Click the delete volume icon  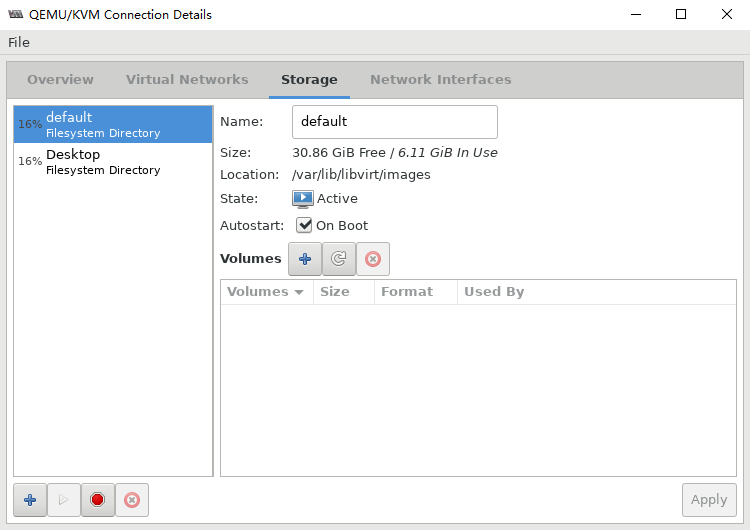pos(373,259)
